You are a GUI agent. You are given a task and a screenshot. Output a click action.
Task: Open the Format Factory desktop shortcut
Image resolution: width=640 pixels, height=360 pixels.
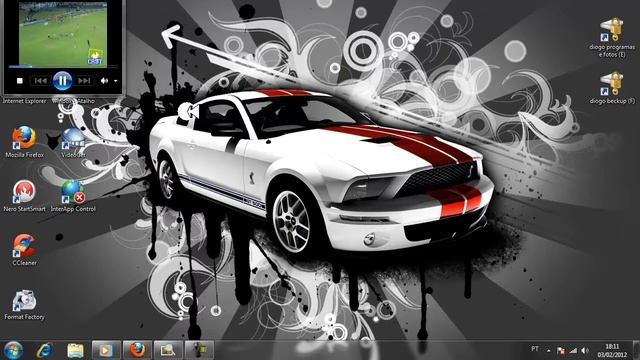tap(24, 304)
